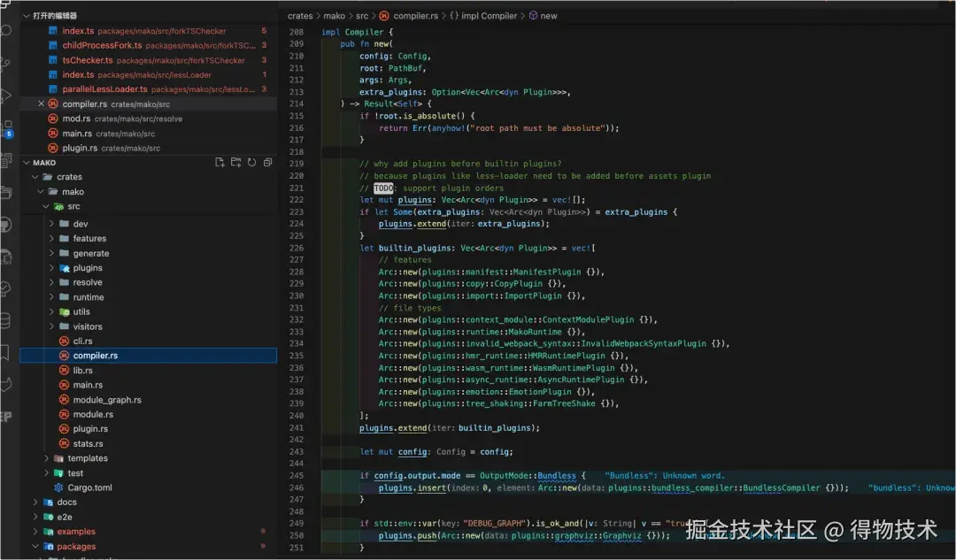Screen dimensions: 956x560
Task: Collapse the mako folder
Action: point(41,191)
